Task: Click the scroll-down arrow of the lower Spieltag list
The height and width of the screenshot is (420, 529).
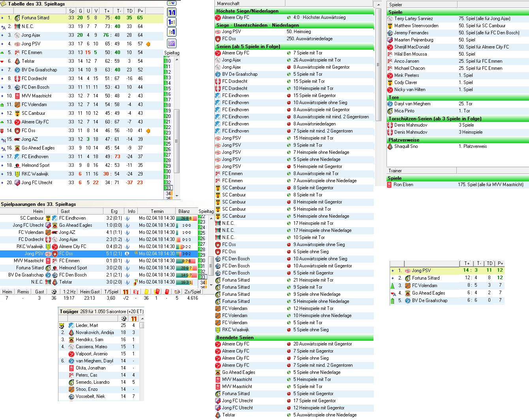Action: point(211,286)
